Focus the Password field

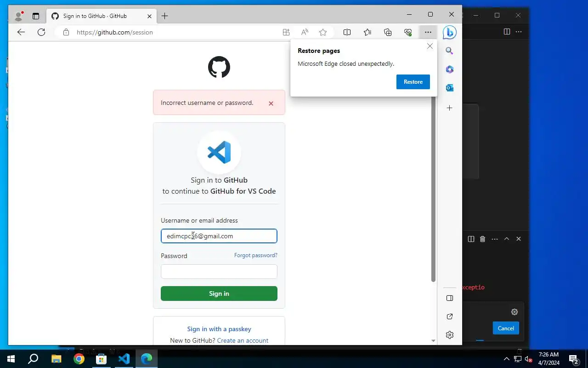[x=219, y=271]
